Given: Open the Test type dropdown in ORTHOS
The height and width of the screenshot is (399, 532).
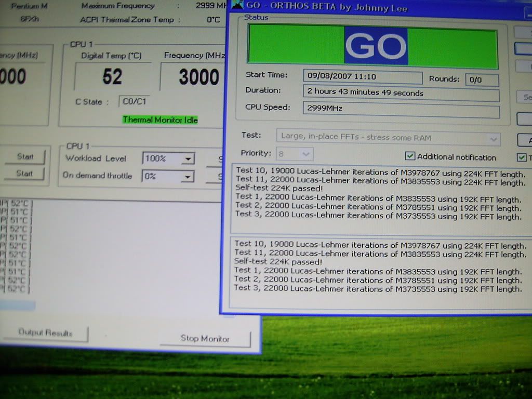Looking at the screenshot, I should coord(388,137).
